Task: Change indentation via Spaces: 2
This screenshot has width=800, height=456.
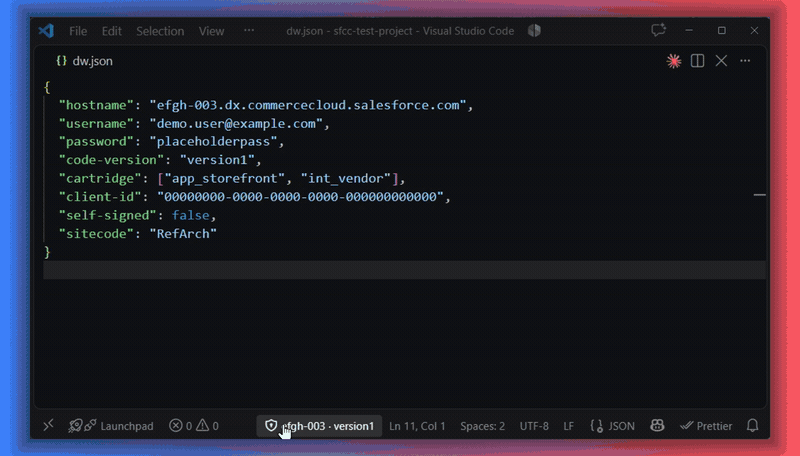Action: [483, 426]
